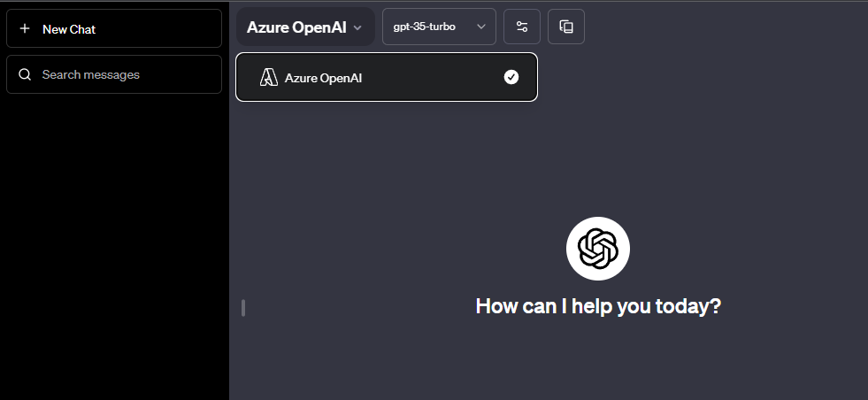Click the white circle around OpenAI logo

pos(598,248)
